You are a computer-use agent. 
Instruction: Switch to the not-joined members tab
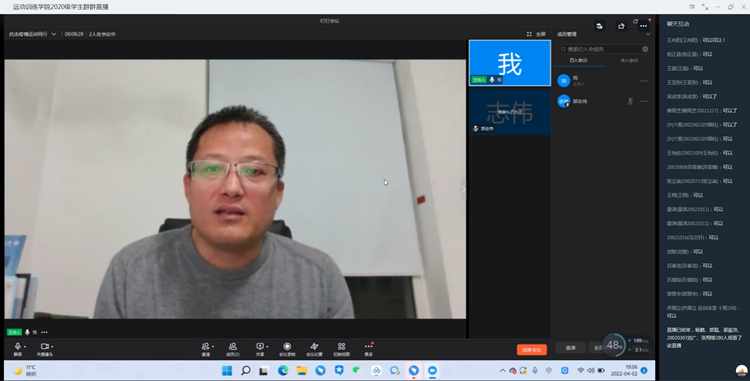coord(629,61)
